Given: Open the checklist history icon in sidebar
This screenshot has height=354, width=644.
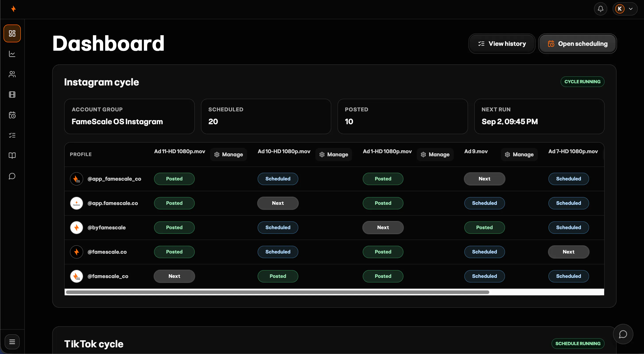Looking at the screenshot, I should [x=12, y=135].
